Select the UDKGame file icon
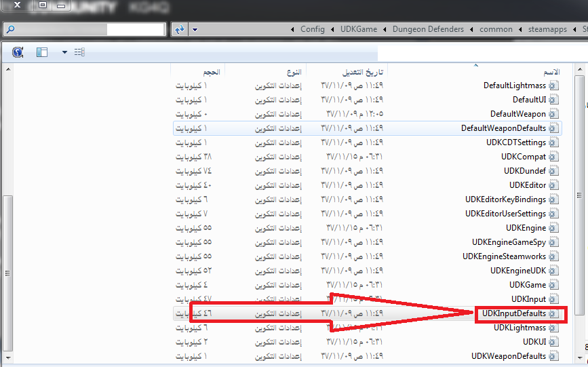 click(x=553, y=285)
